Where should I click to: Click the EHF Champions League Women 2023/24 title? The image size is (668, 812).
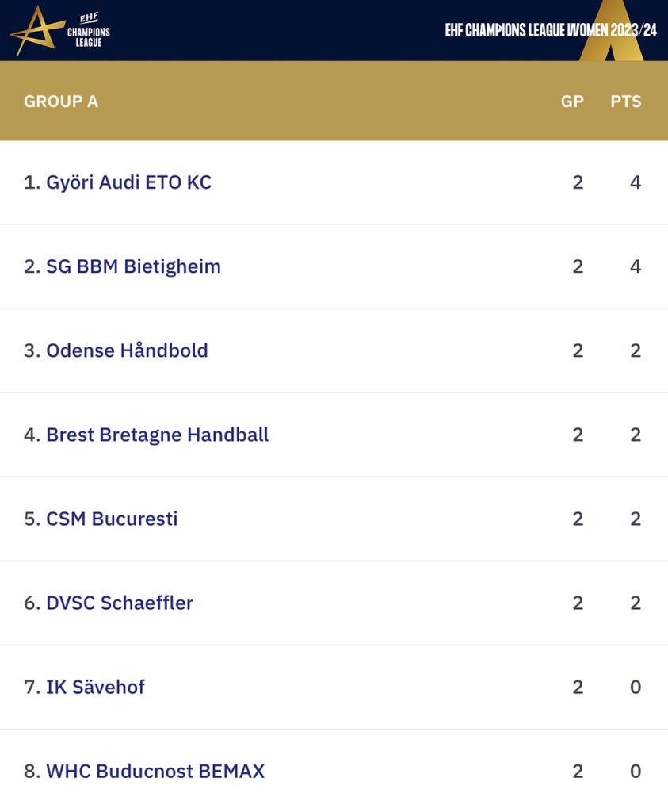[x=551, y=31]
